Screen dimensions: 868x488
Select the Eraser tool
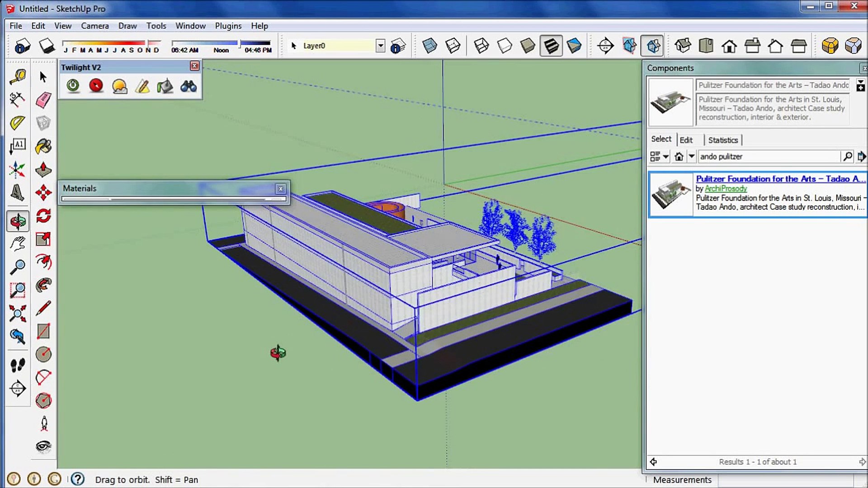point(43,100)
